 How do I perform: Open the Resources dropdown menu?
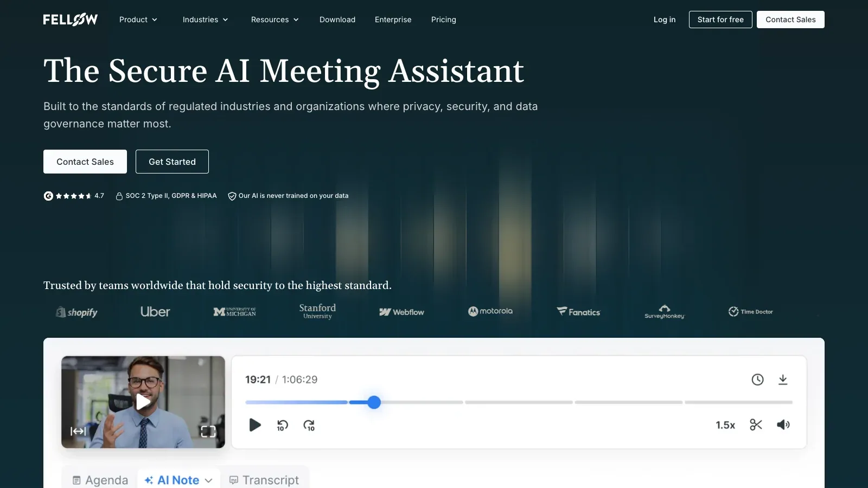click(x=275, y=20)
